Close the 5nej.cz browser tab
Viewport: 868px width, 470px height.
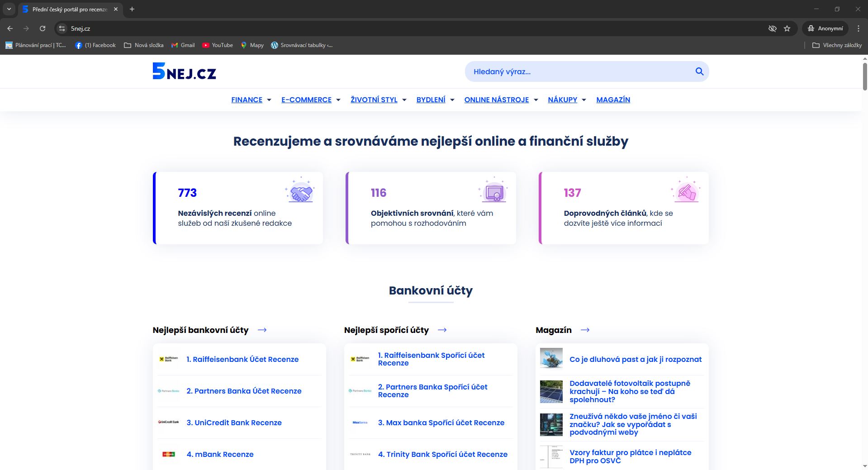pos(116,9)
